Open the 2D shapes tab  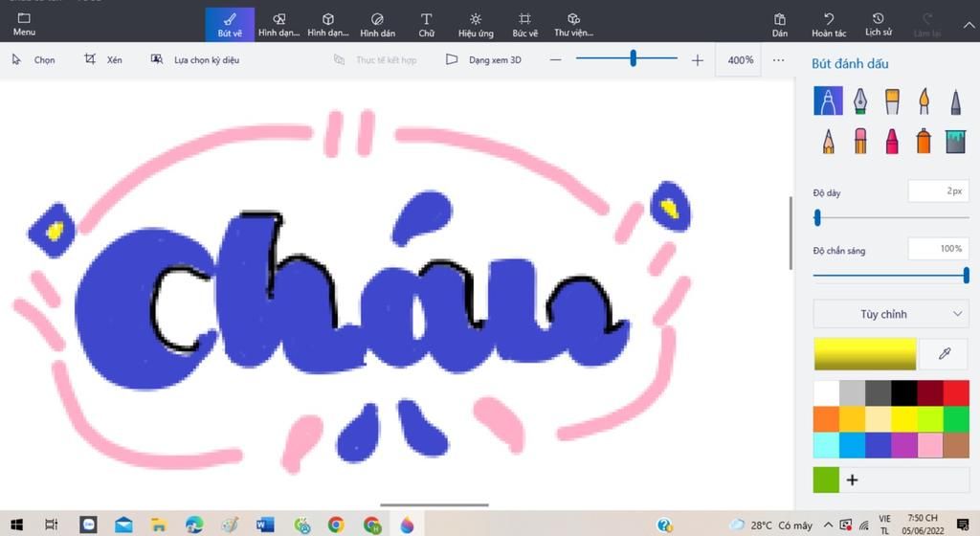pyautogui.click(x=278, y=25)
